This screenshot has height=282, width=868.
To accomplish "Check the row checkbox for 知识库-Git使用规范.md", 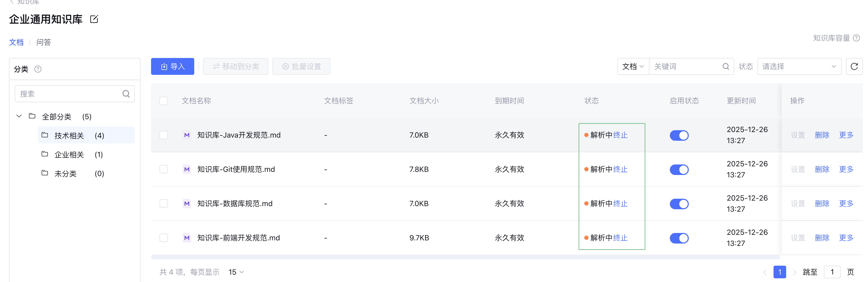I will click(164, 169).
